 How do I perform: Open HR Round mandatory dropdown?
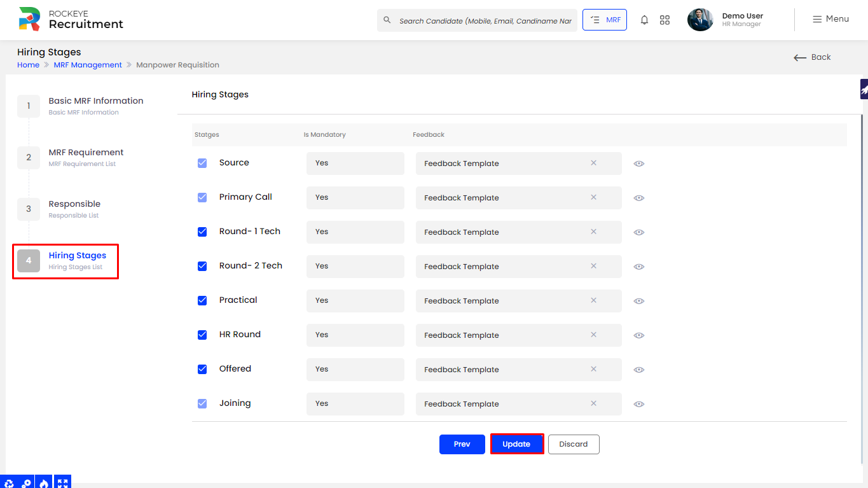coord(355,335)
